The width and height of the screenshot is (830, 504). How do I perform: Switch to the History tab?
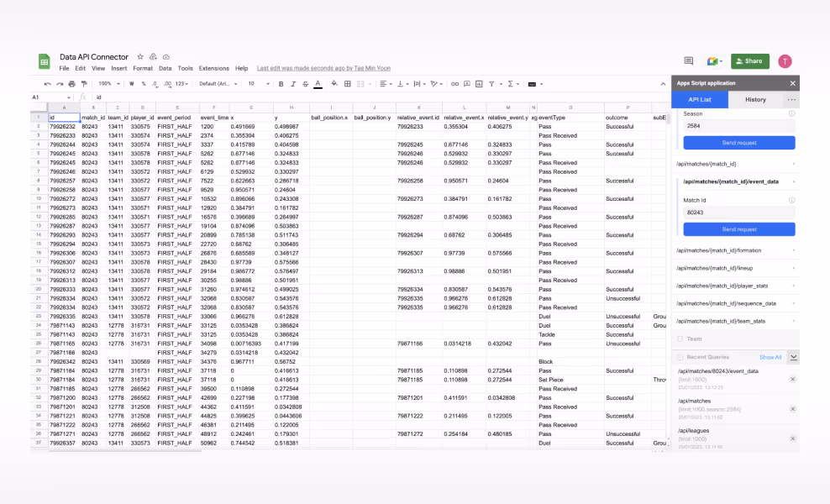pyautogui.click(x=755, y=99)
